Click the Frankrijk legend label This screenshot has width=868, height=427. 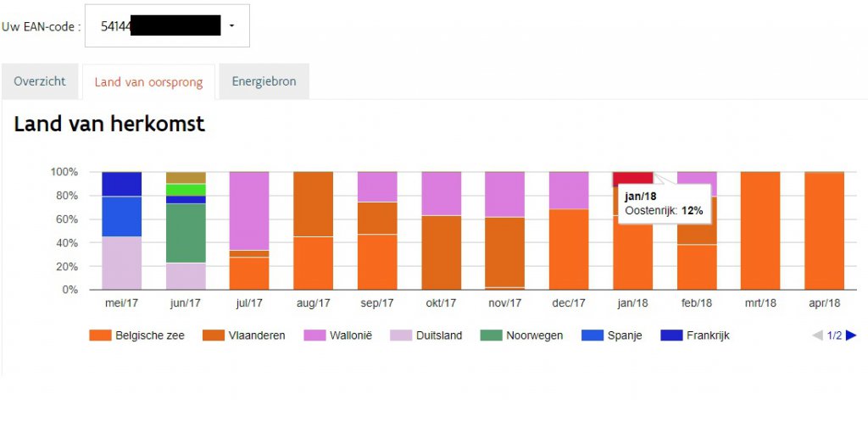point(708,335)
